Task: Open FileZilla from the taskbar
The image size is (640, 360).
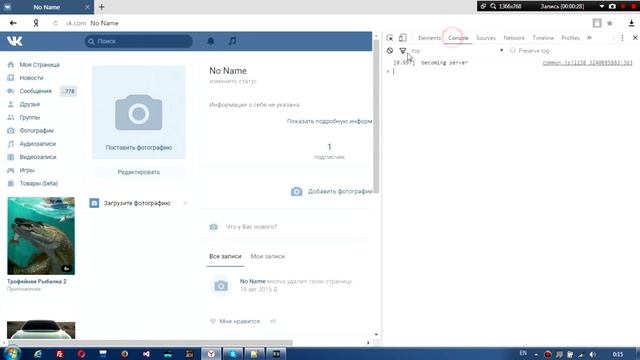Action: click(60, 354)
